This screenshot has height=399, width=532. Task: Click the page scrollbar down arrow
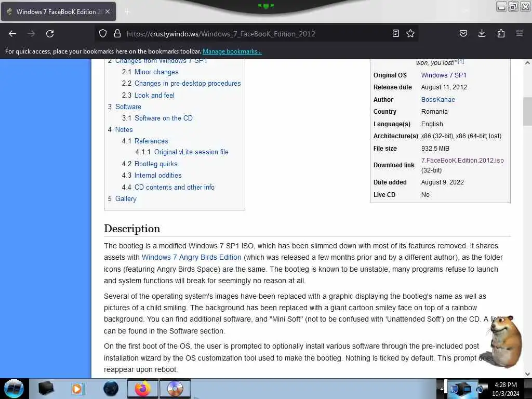pyautogui.click(x=527, y=374)
